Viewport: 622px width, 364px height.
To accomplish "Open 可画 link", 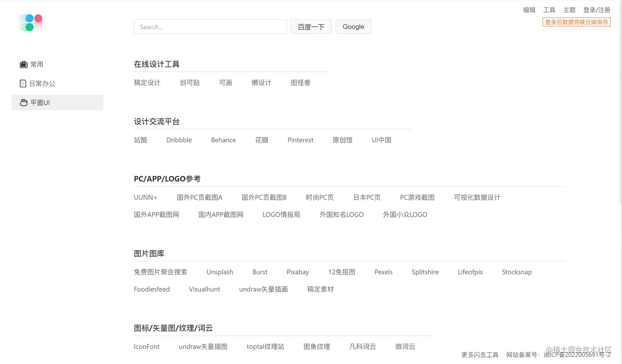I will (x=225, y=83).
